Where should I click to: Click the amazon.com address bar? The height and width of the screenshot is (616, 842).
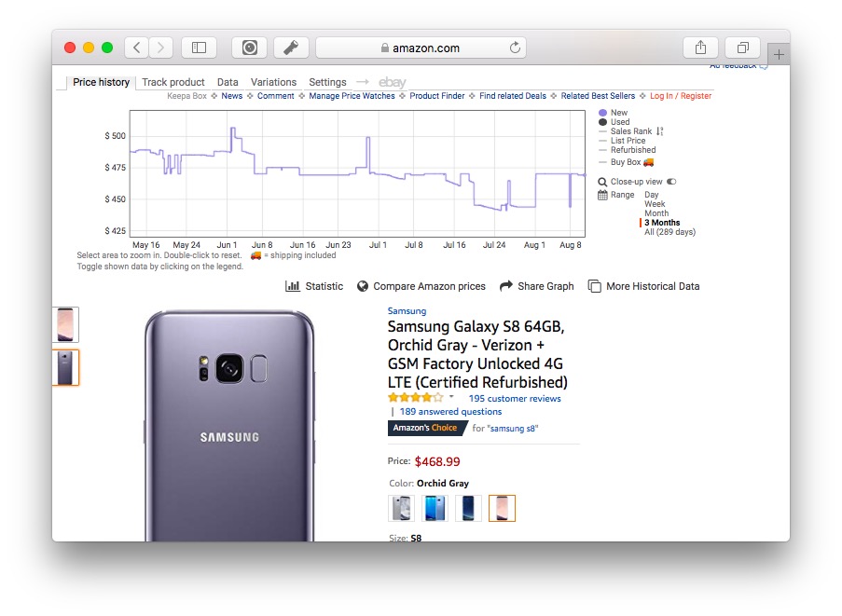(421, 48)
